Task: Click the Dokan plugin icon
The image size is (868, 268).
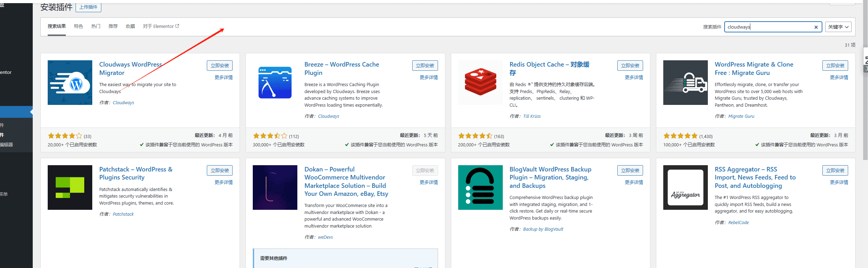Action: [275, 187]
